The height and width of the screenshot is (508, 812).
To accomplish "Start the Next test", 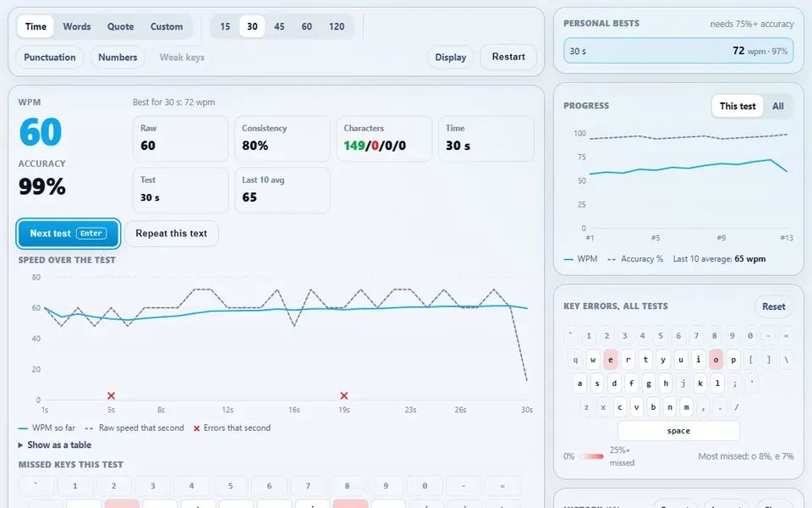I will [x=69, y=234].
